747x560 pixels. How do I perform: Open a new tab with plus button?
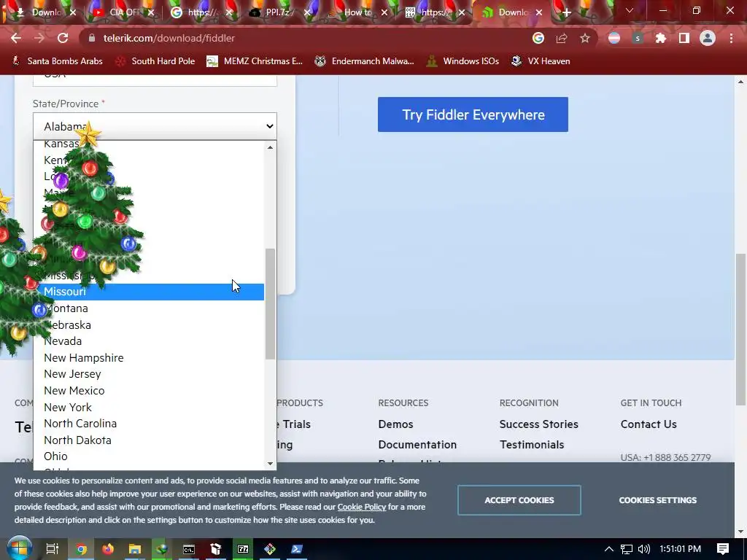point(566,12)
